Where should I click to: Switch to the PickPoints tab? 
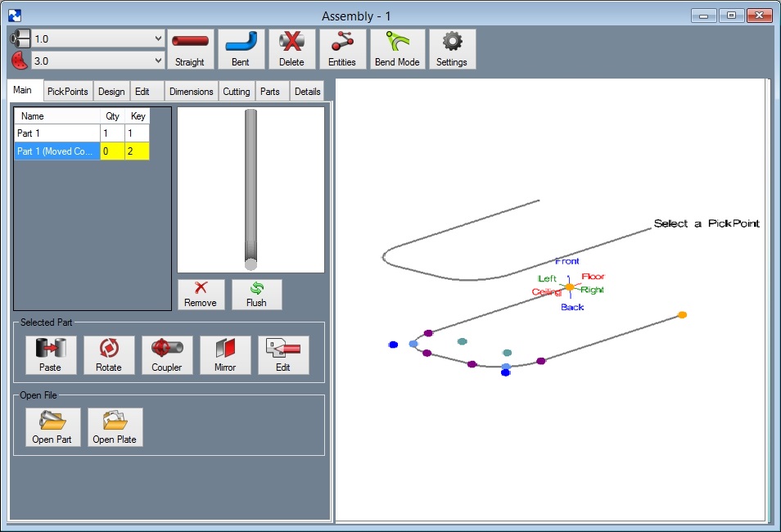click(x=68, y=92)
